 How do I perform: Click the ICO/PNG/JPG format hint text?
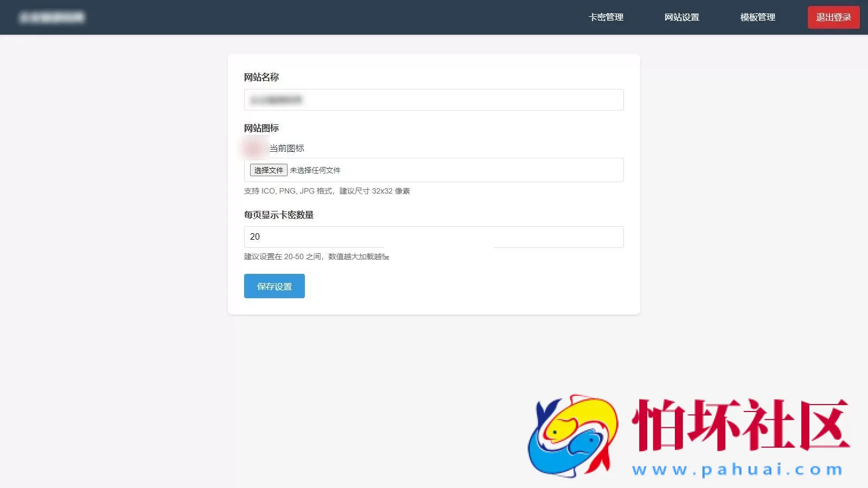coord(327,191)
